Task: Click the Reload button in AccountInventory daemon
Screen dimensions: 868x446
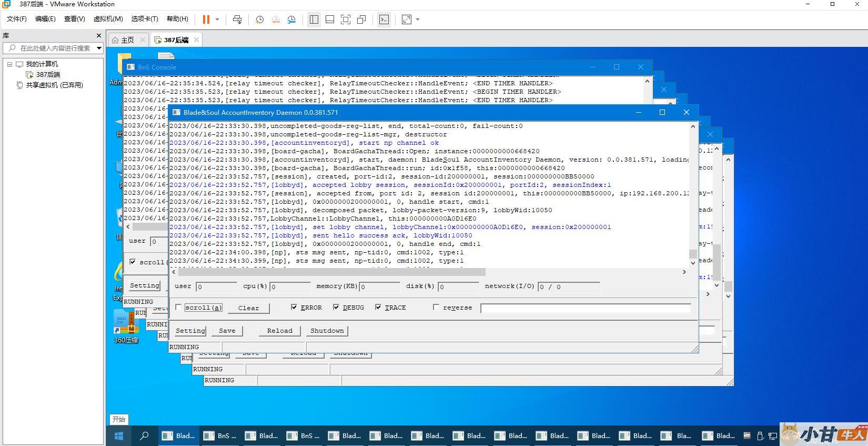Action: pos(279,331)
